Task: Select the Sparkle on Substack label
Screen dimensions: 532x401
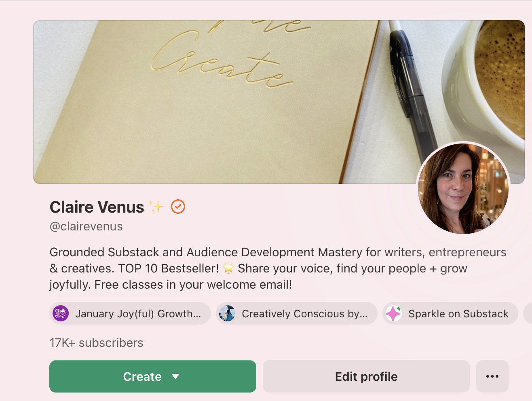Action: [458, 314]
